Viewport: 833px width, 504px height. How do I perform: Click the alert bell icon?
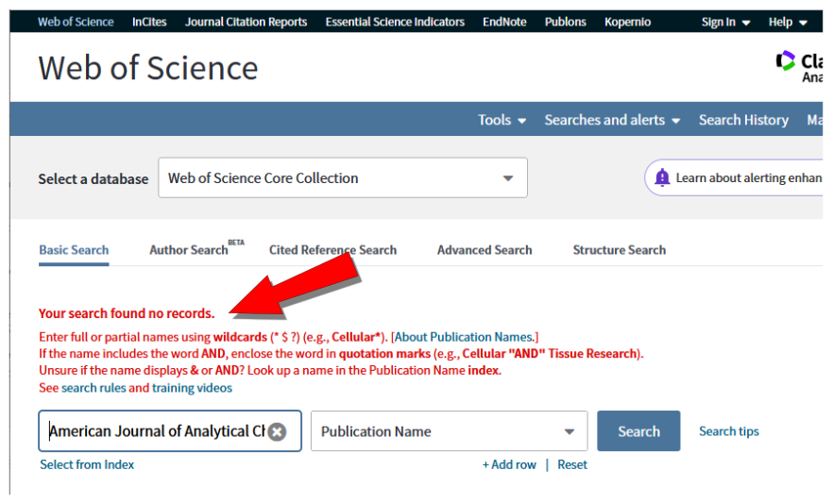coord(662,177)
